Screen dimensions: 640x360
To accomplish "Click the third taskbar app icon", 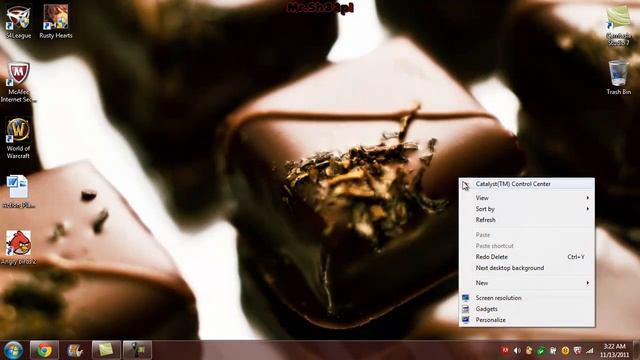I will (75, 350).
